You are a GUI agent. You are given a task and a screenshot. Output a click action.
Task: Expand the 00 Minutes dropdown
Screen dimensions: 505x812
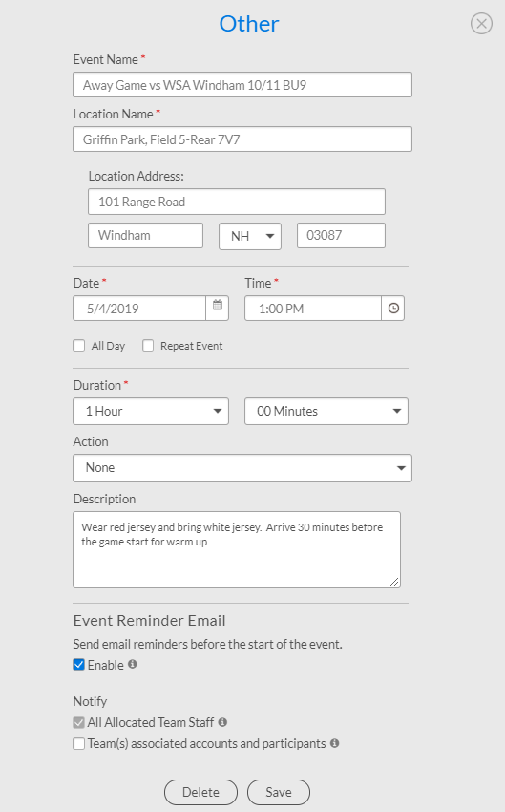(326, 411)
